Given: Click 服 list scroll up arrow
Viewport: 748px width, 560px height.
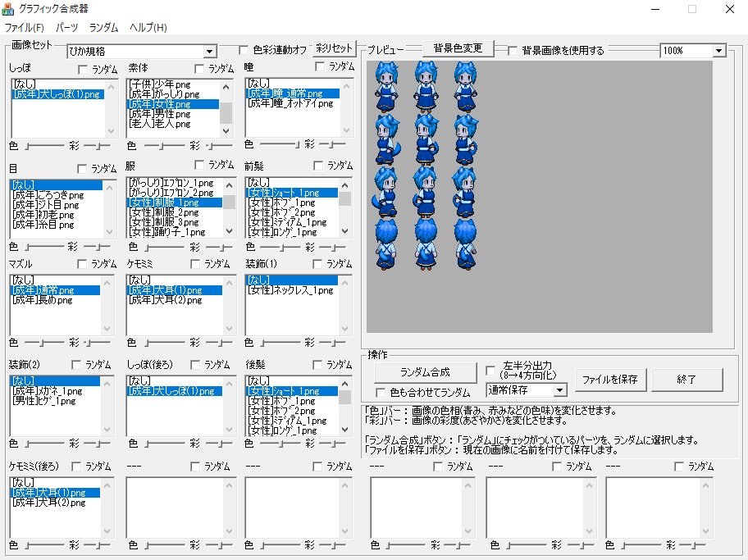Looking at the screenshot, I should [229, 185].
